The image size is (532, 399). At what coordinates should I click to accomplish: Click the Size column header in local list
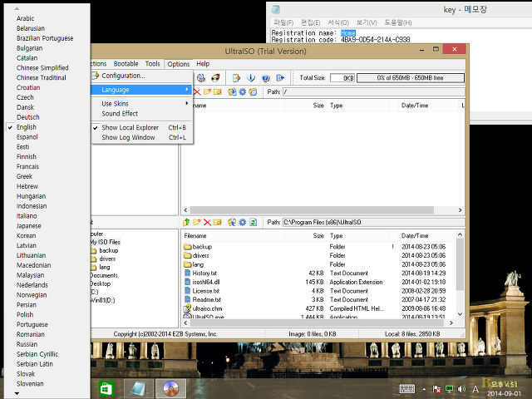(x=306, y=236)
